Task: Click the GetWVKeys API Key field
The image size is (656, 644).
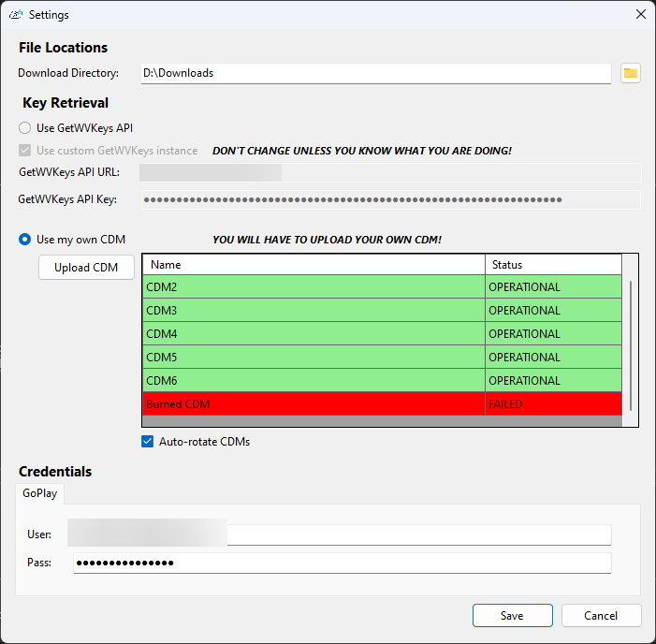Action: (391, 199)
